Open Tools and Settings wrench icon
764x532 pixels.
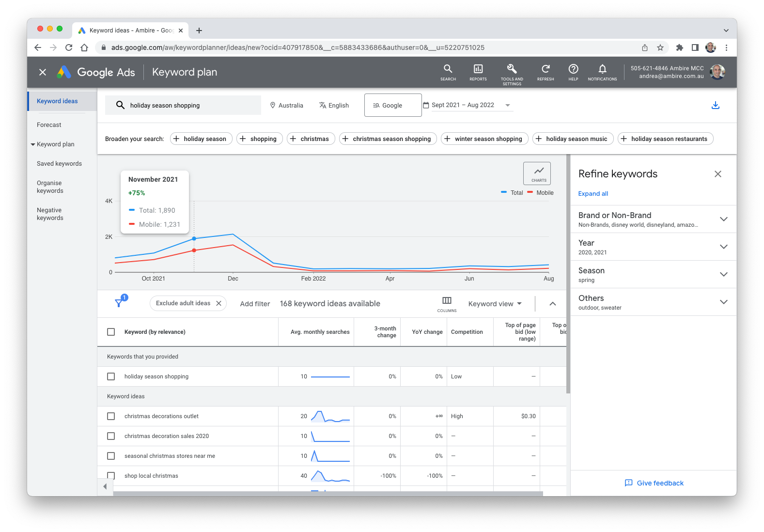pyautogui.click(x=512, y=74)
